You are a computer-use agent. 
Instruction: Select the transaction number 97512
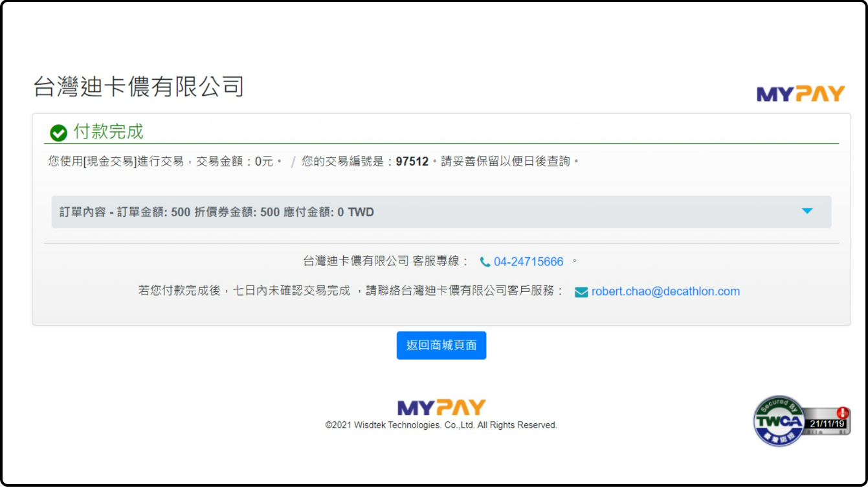click(412, 161)
